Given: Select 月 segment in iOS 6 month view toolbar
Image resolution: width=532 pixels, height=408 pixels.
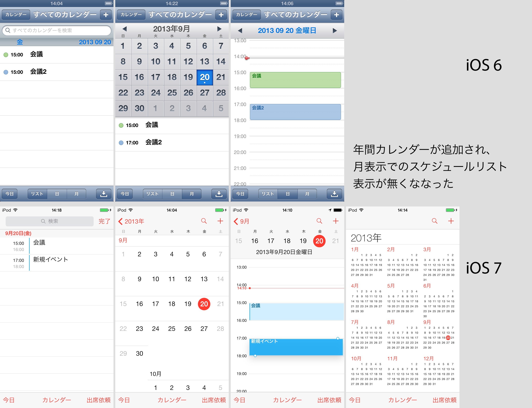Looking at the screenshot, I should (192, 194).
